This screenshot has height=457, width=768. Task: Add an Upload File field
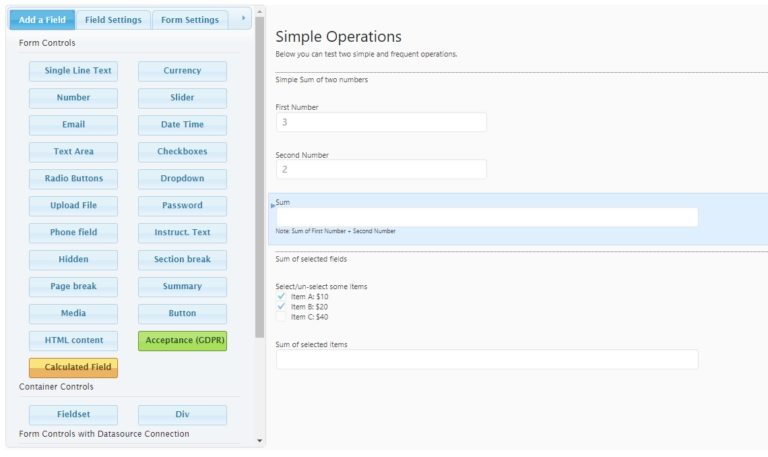(x=73, y=206)
